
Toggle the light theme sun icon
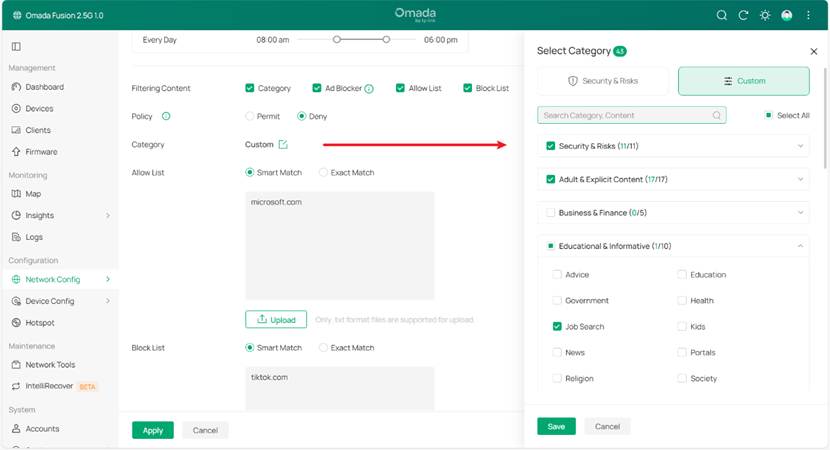pyautogui.click(x=765, y=15)
